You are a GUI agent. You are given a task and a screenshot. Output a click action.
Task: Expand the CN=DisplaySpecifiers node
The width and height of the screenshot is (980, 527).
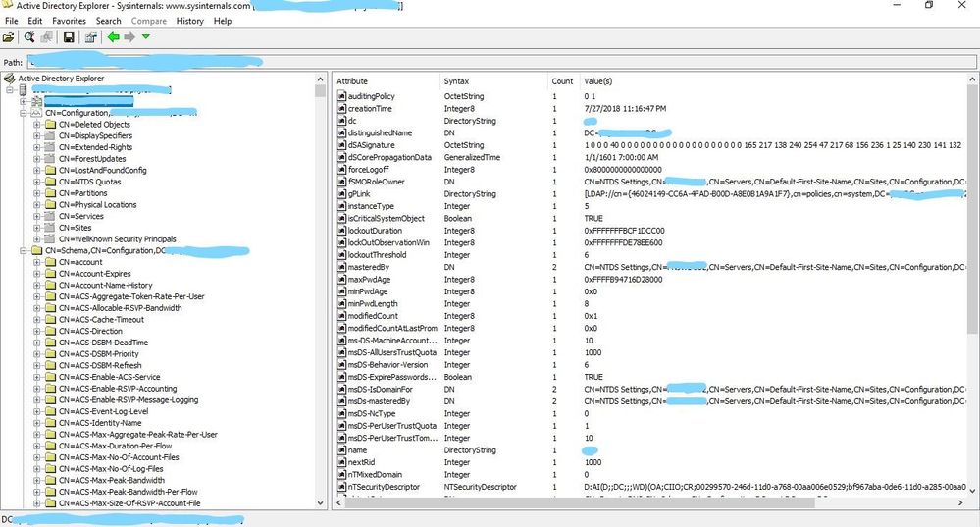click(37, 135)
